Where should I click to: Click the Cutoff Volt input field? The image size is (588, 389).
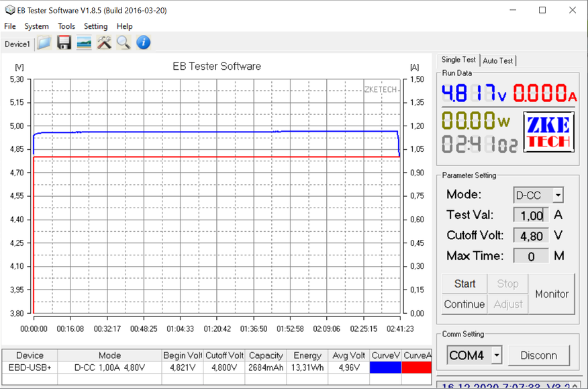[x=531, y=236]
